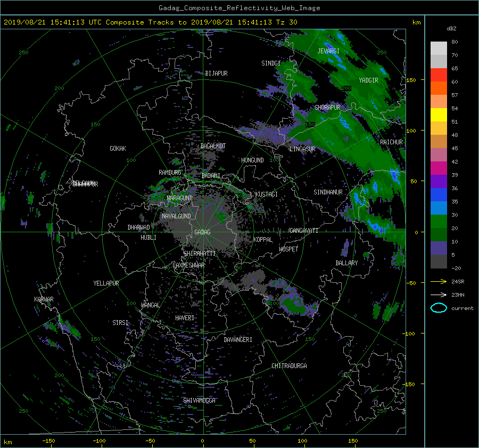This screenshot has width=479, height=448.
Task: Click the GANGAVATI city label
Action: (x=304, y=231)
